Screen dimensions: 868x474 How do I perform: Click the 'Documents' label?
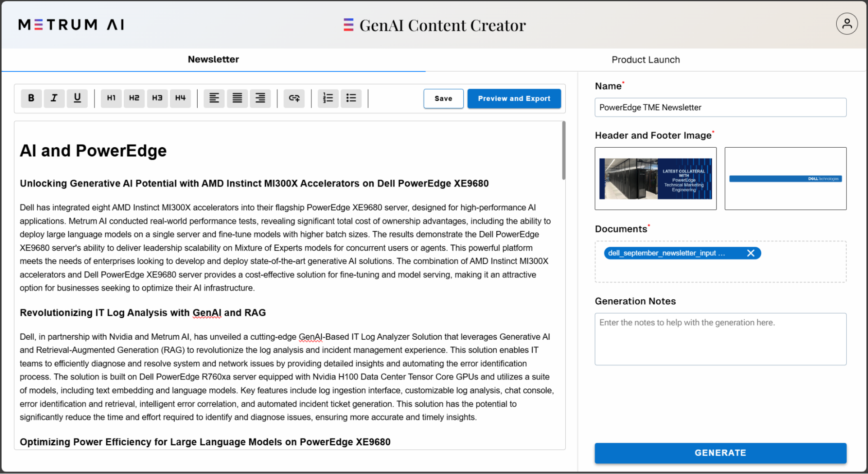coord(621,229)
